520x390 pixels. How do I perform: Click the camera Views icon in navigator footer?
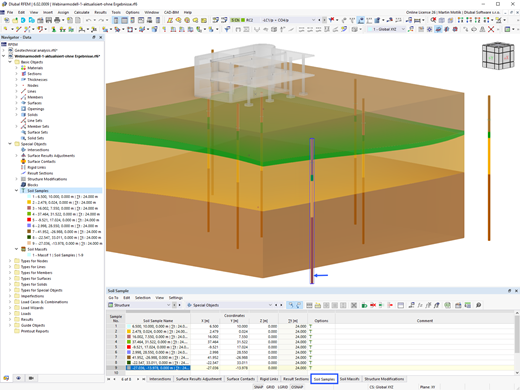(31, 378)
